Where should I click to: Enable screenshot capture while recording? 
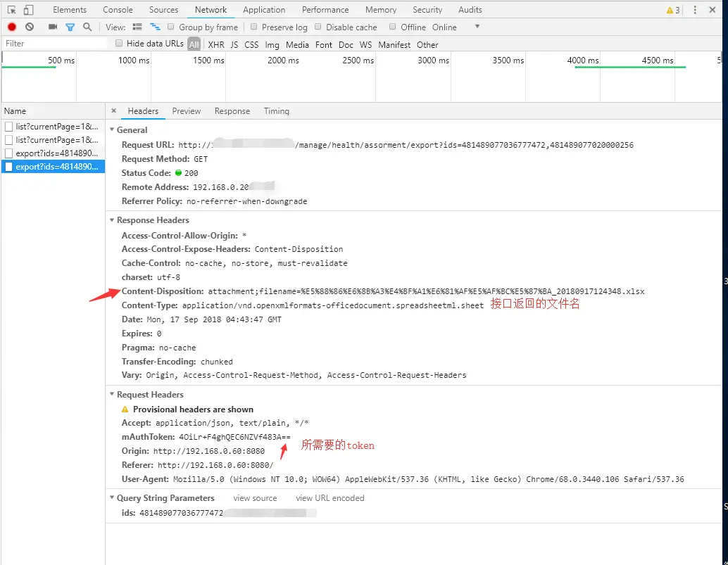click(52, 26)
